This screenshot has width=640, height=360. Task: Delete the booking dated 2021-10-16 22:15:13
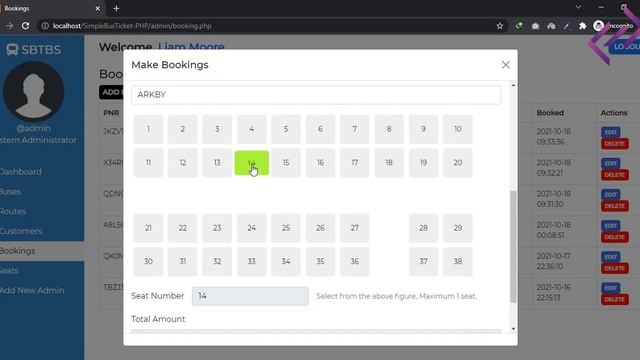pos(614,299)
